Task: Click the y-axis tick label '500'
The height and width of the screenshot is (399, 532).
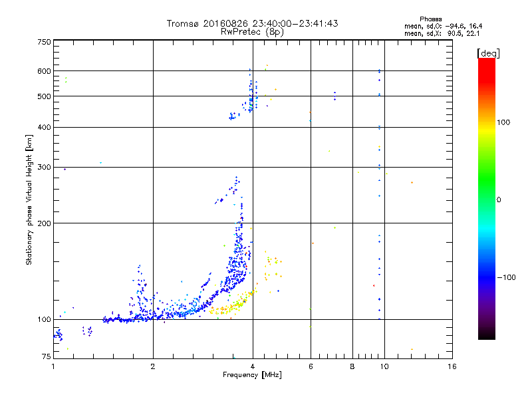Action: pos(44,96)
